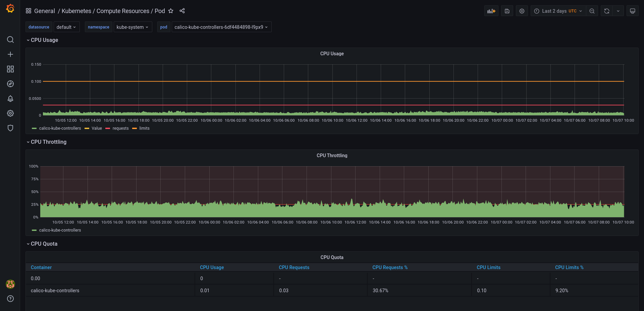
Task: Hide the limits series in CPU Usage legend
Action: (145, 128)
